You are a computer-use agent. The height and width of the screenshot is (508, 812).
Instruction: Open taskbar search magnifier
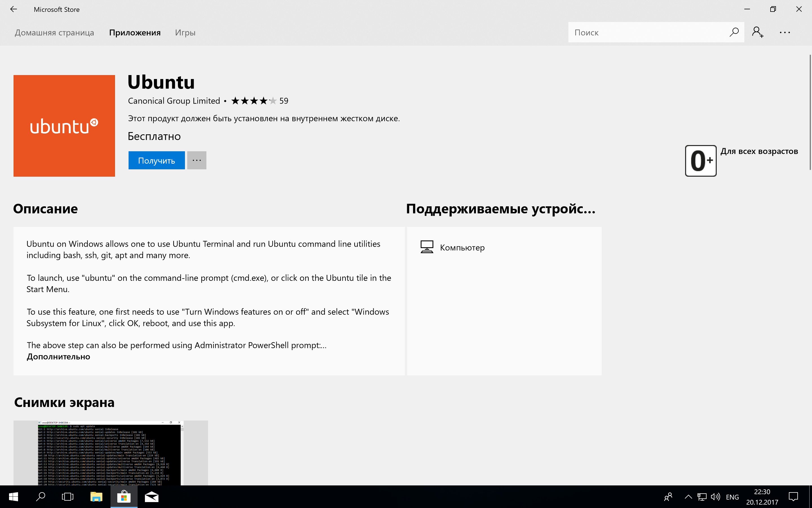point(41,497)
